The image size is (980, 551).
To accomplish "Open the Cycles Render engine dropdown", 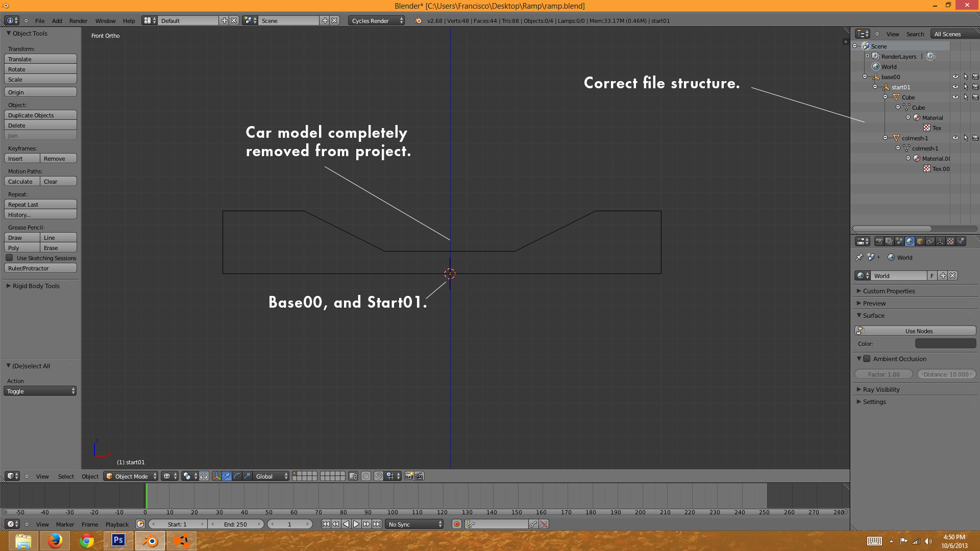I will (377, 20).
